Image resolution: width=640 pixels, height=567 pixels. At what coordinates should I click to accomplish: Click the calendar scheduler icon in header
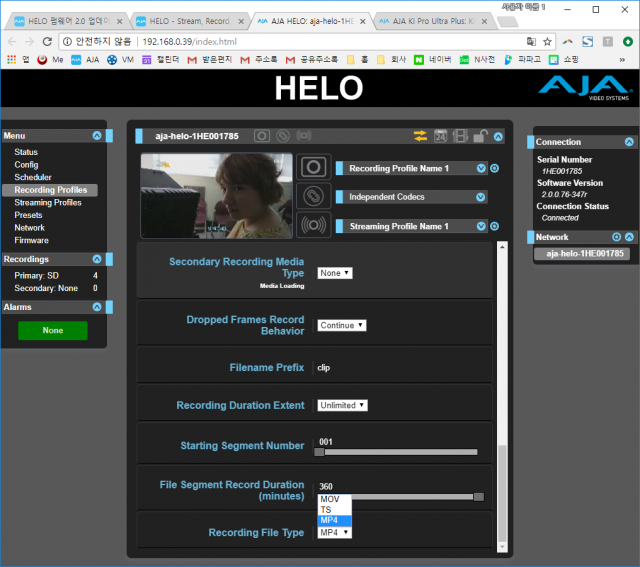pyautogui.click(x=440, y=136)
